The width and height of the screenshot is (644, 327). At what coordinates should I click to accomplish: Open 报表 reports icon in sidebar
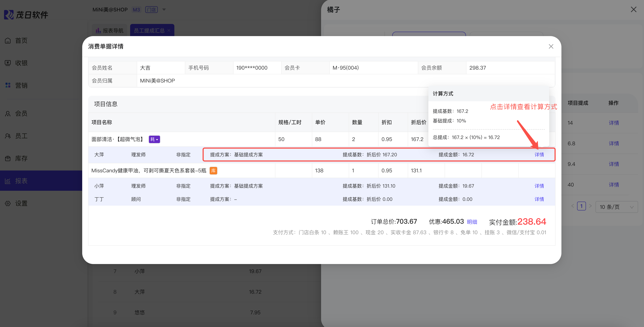coord(8,181)
